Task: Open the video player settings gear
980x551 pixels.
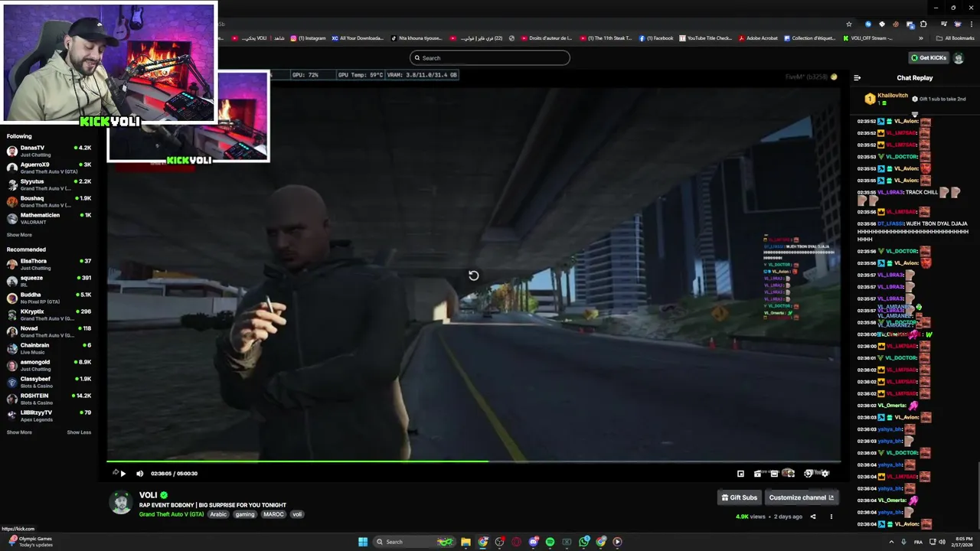Action: (825, 474)
